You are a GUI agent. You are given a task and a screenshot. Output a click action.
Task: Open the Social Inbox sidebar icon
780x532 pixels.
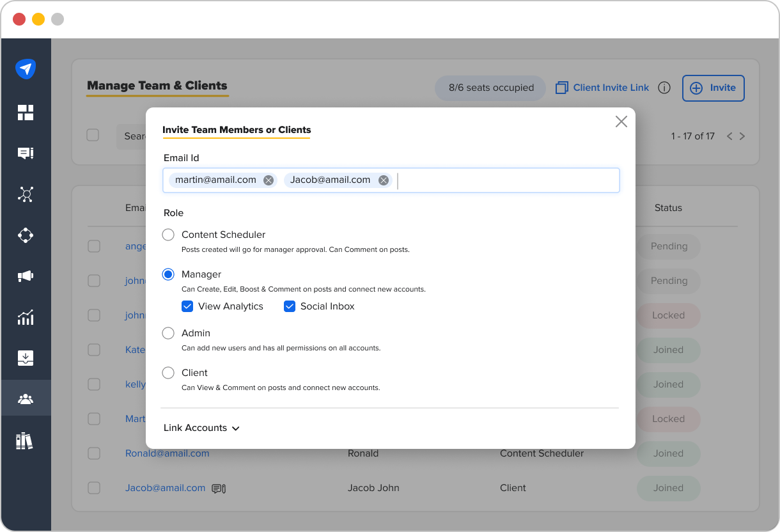tap(26, 153)
